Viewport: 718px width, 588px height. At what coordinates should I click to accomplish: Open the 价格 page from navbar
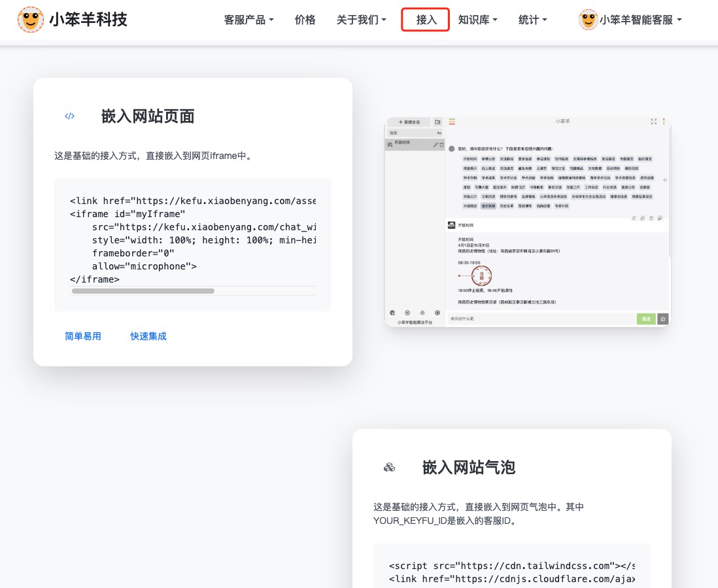(305, 20)
